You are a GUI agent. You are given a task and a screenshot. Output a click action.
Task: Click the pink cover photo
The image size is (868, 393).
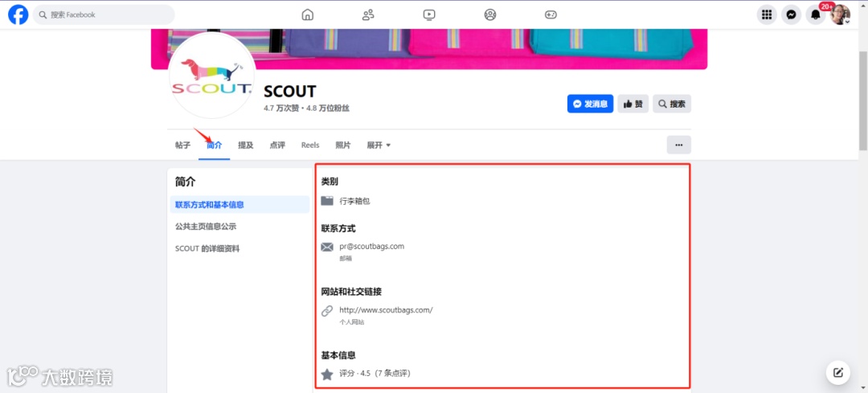[429, 49]
